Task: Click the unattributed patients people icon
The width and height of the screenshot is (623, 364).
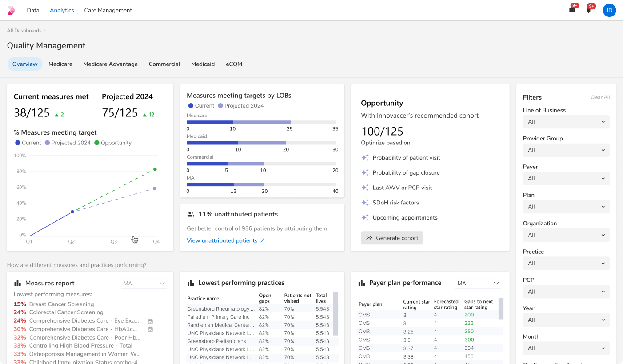Action: click(x=191, y=214)
